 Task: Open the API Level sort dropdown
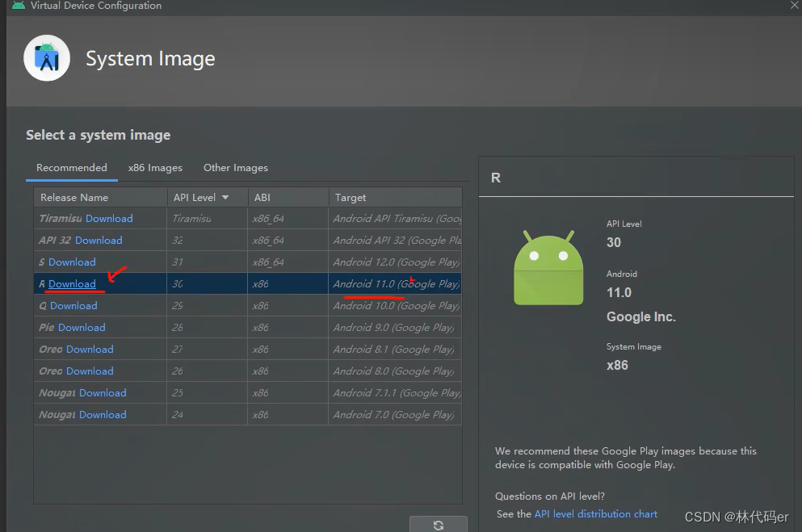(x=224, y=197)
